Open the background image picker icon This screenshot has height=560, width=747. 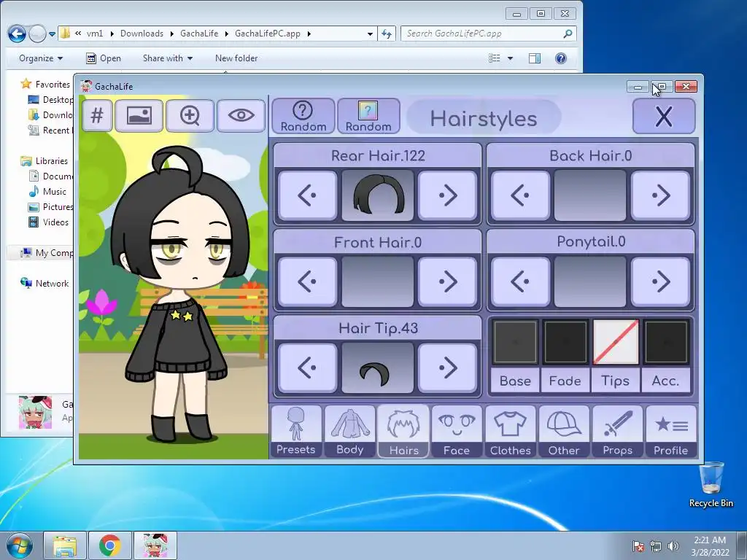tap(139, 115)
